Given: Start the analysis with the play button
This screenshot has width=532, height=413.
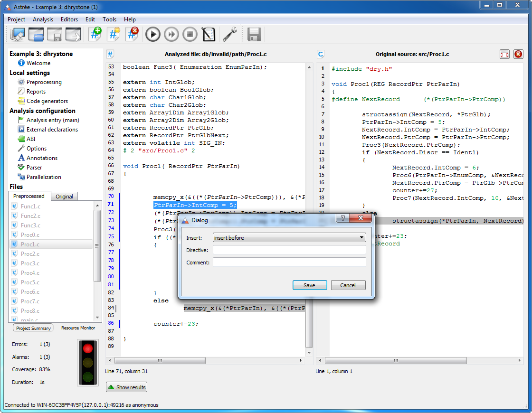Looking at the screenshot, I should click(x=152, y=34).
